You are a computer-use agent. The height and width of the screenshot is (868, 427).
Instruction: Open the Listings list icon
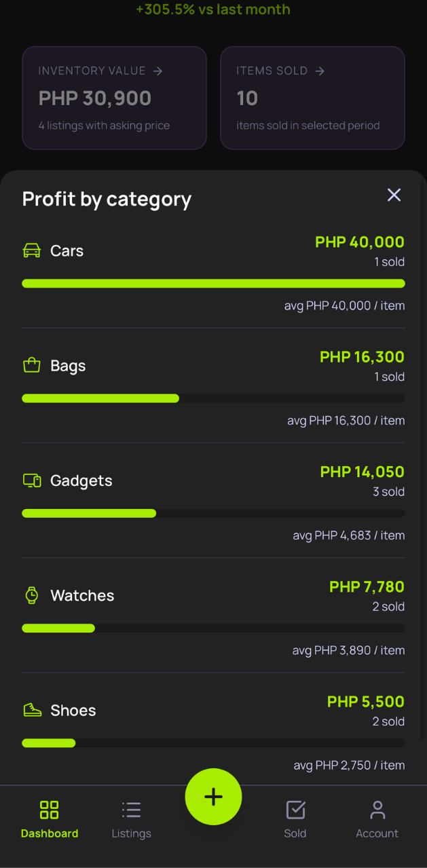point(131,810)
